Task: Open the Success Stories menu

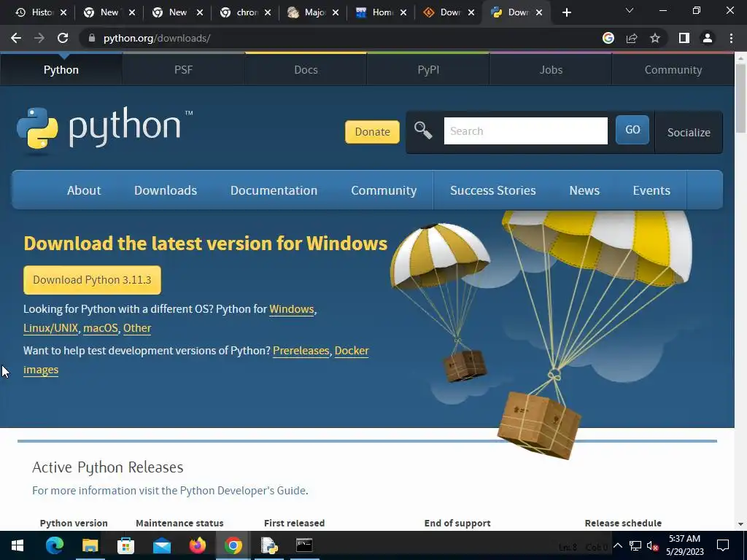Action: coord(492,190)
